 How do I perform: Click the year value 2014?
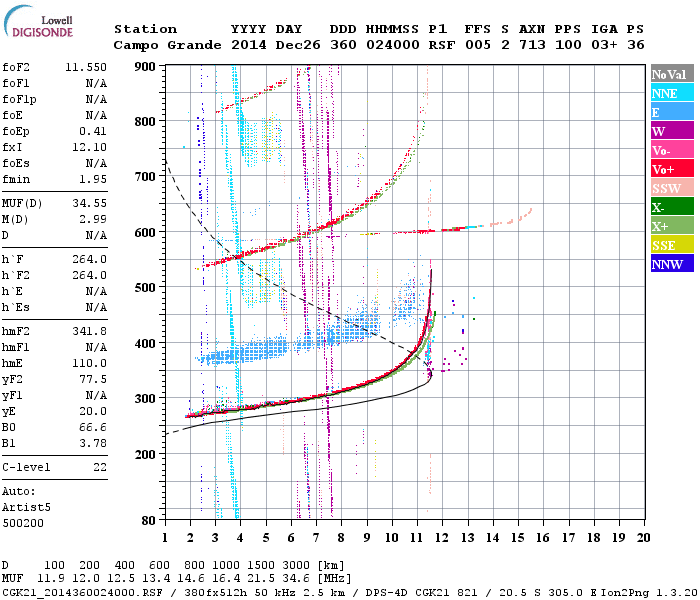(249, 45)
